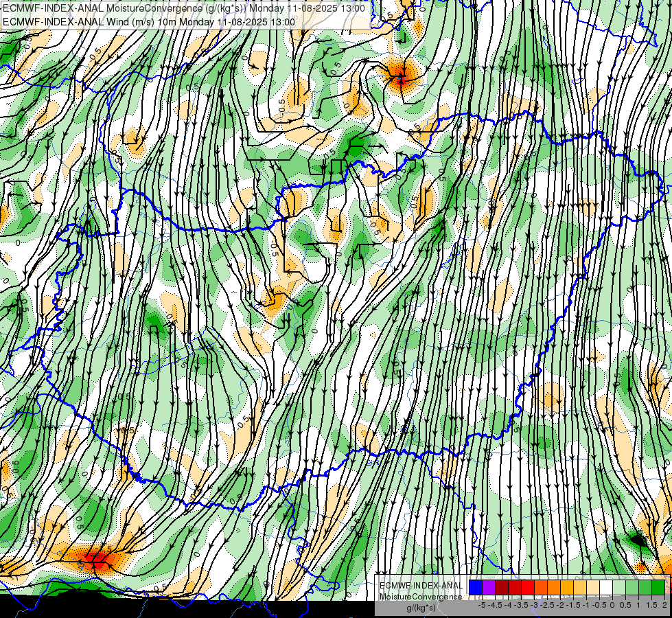This screenshot has height=618, width=672.
Task: Click the blue legend color swatch
Action: coord(476,587)
